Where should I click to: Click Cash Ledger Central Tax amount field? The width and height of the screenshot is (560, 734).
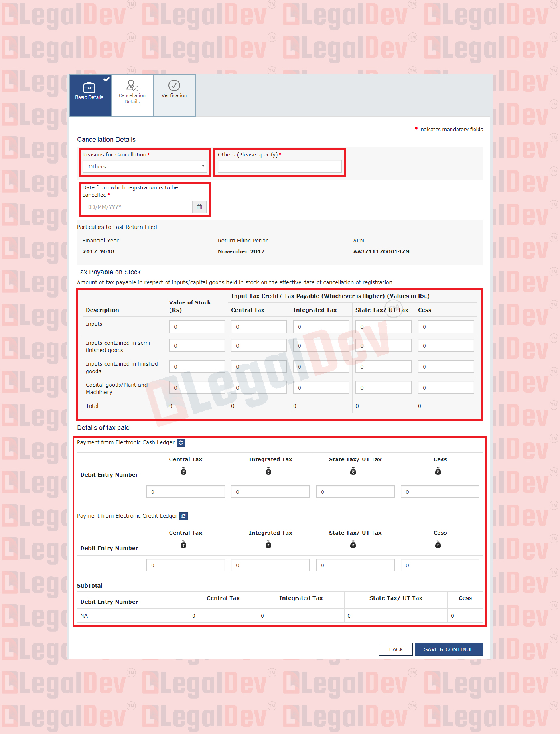coord(186,492)
